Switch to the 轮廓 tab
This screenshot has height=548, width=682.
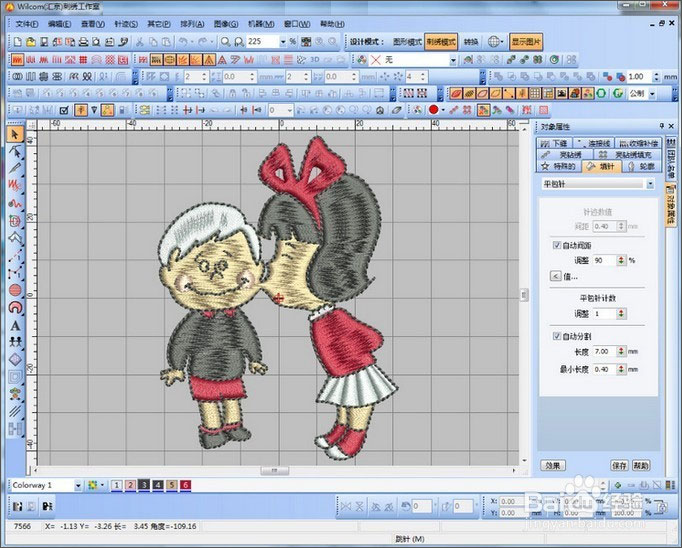[641, 166]
